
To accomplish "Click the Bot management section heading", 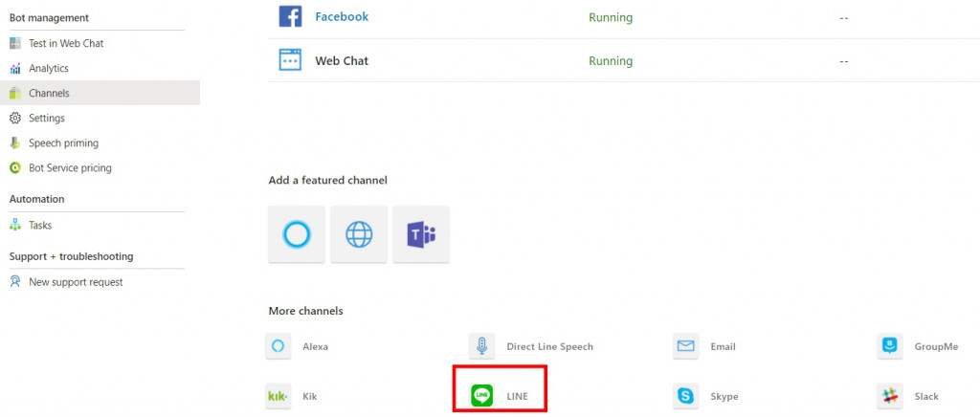I will 49,18.
